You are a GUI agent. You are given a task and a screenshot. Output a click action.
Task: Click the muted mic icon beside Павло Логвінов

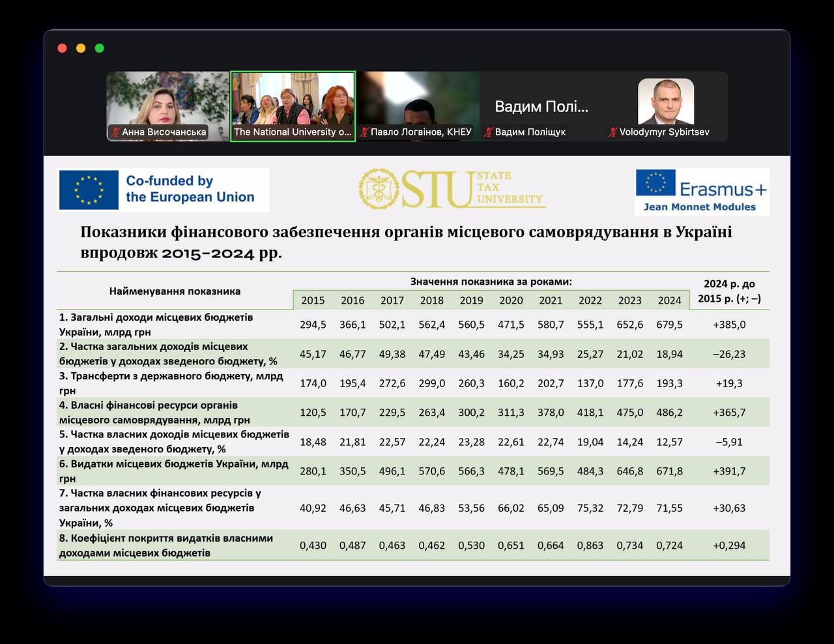tap(365, 132)
